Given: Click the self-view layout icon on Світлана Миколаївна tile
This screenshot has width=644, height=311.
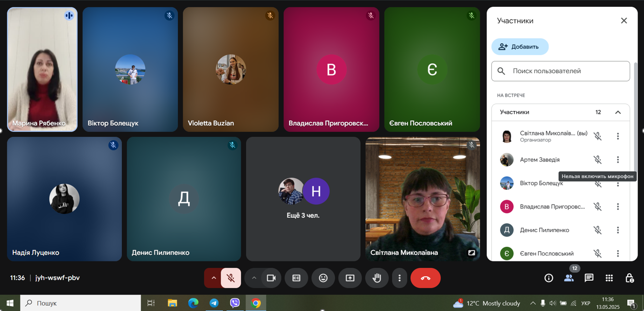Looking at the screenshot, I should (472, 253).
